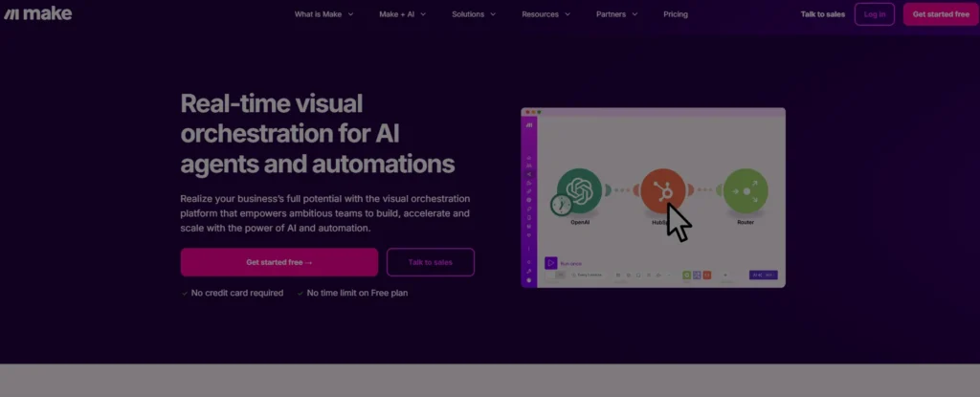Click "No time limit on Free plan" text

pyautogui.click(x=357, y=293)
